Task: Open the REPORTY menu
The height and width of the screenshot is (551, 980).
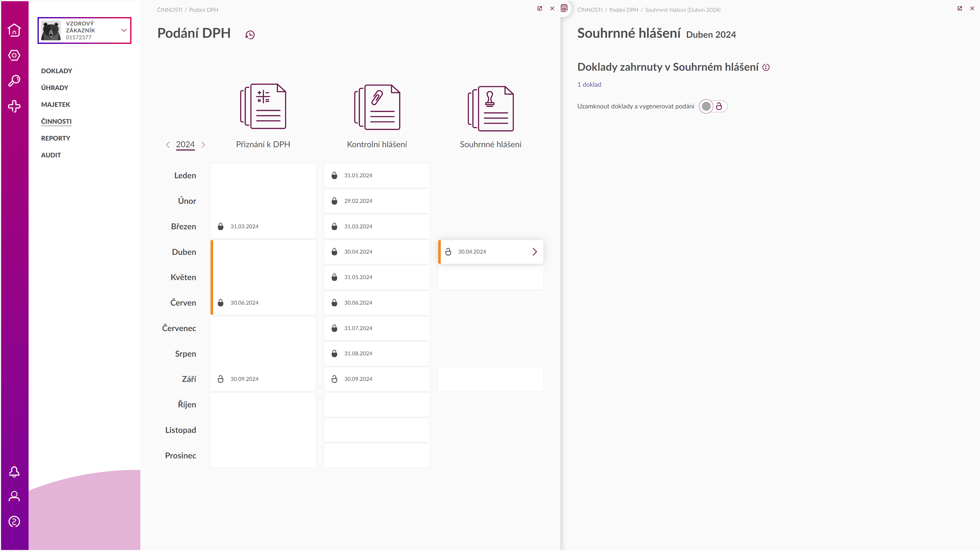Action: (x=56, y=138)
